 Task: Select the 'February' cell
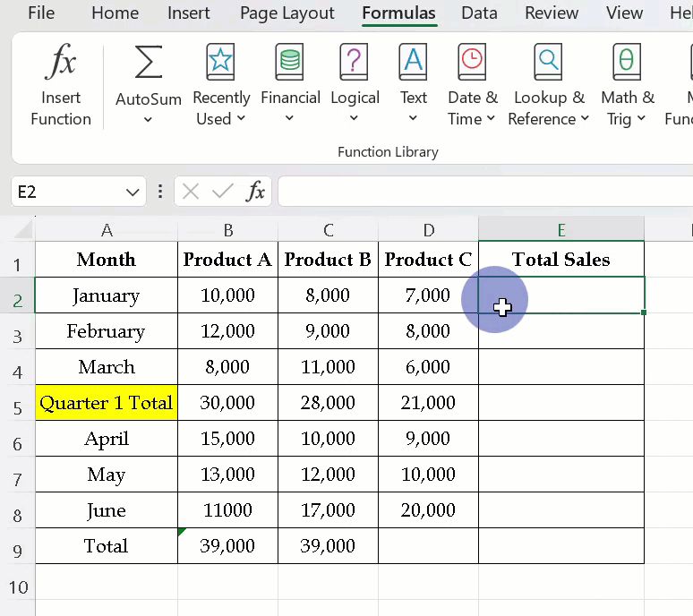(107, 331)
